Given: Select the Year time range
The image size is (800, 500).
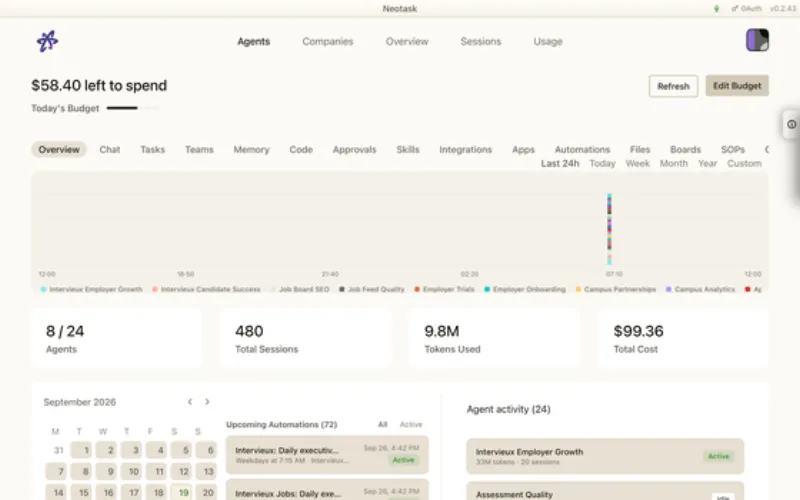Looking at the screenshot, I should click(708, 163).
